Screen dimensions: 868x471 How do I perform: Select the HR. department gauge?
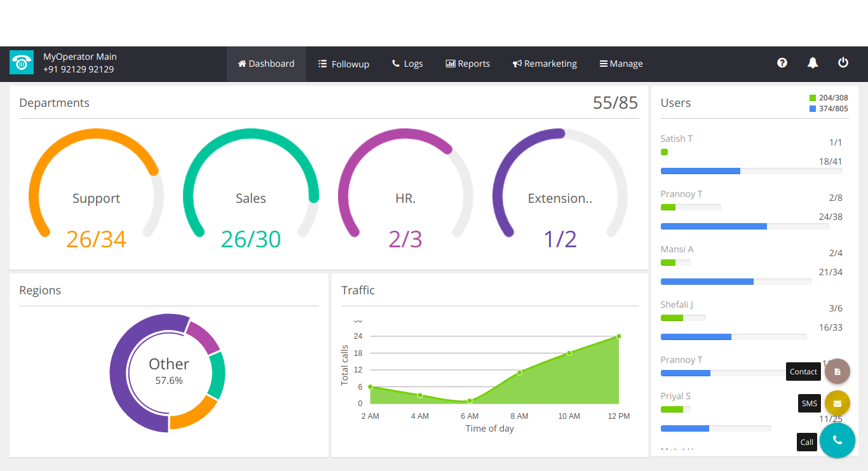405,184
